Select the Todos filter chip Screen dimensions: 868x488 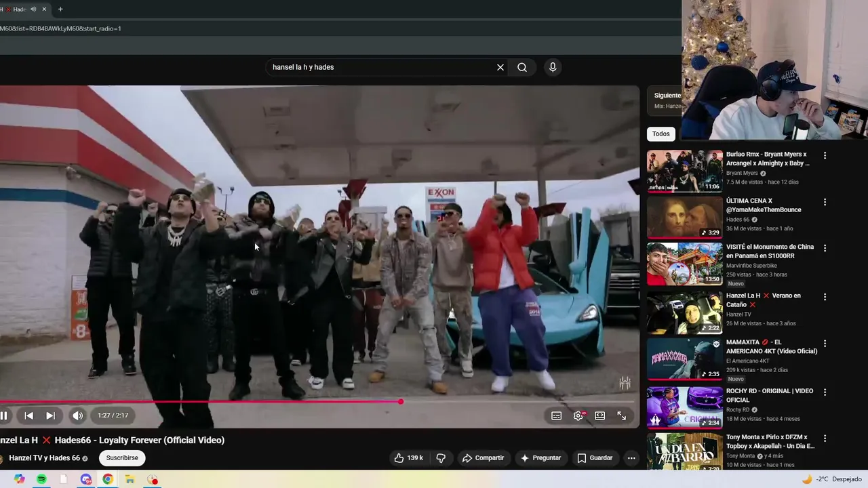pos(661,134)
